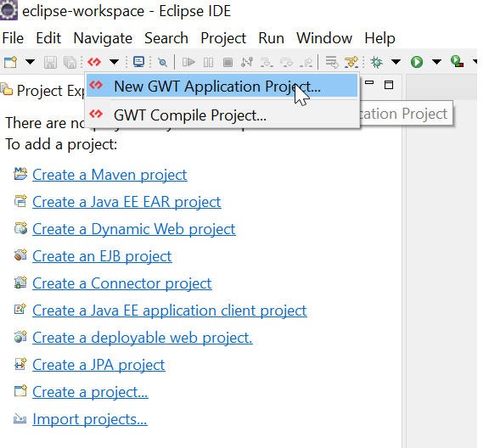Open the Navigate menu
Image resolution: width=489 pixels, height=448 pixels.
pos(103,38)
